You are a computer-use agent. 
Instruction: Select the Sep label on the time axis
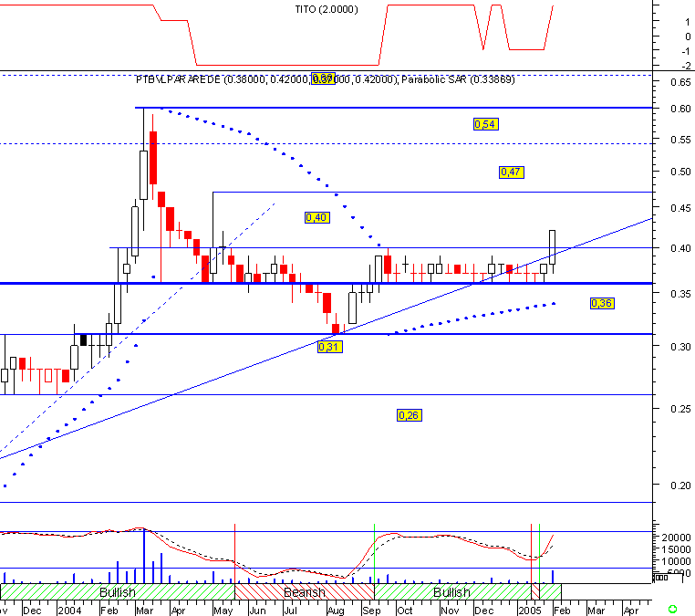coord(371,611)
